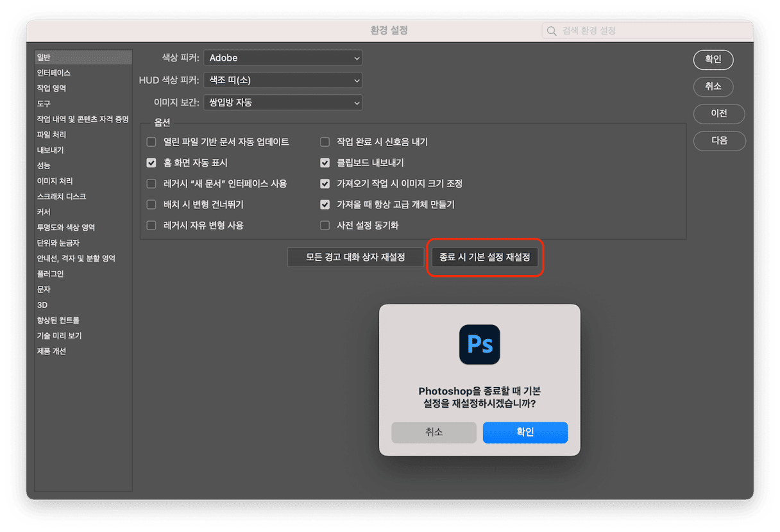Open 성능 preferences category
This screenshot has width=780, height=532.
tap(44, 166)
